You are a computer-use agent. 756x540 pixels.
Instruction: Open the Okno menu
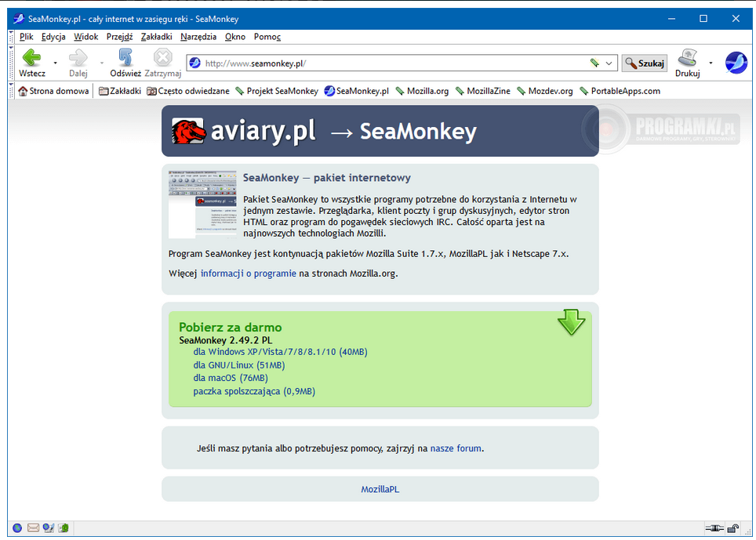[235, 37]
